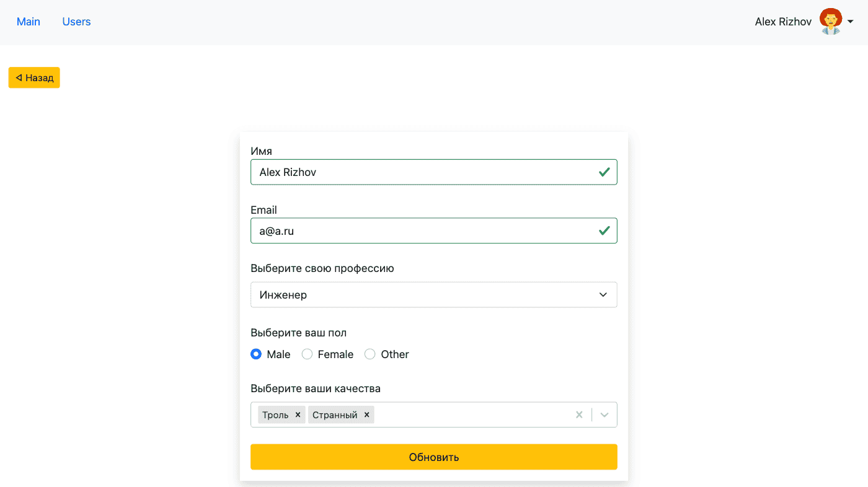Click the green checkmark in the Имя field

[604, 172]
